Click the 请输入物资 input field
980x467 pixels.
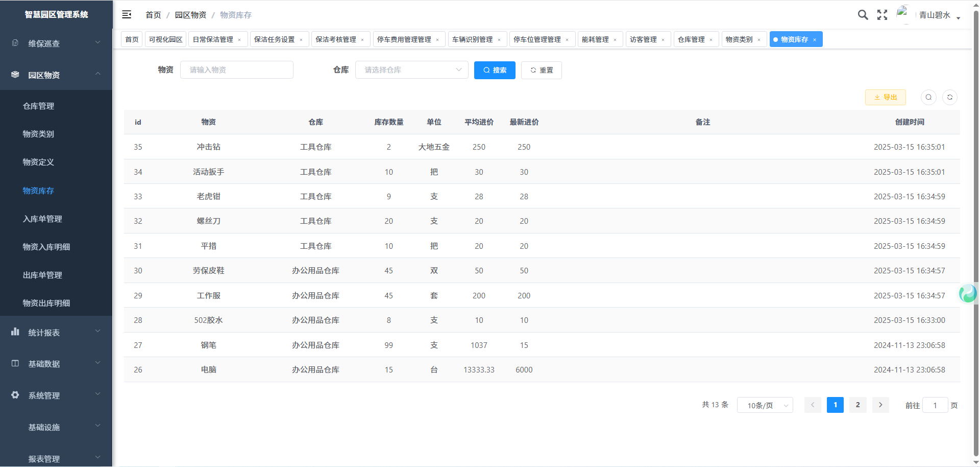[237, 70]
